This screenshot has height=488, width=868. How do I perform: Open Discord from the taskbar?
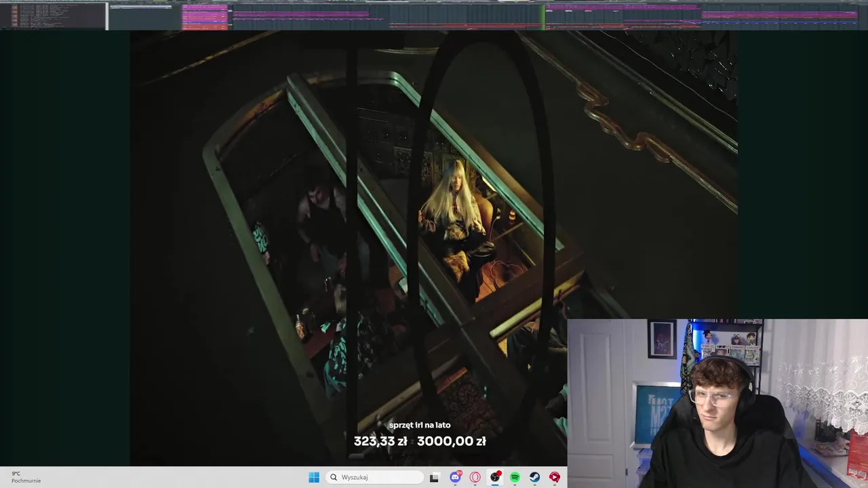[x=456, y=477]
